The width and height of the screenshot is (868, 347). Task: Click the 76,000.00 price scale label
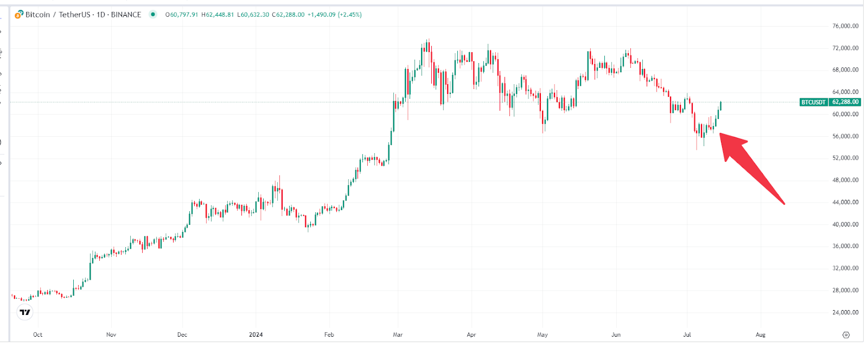(845, 26)
